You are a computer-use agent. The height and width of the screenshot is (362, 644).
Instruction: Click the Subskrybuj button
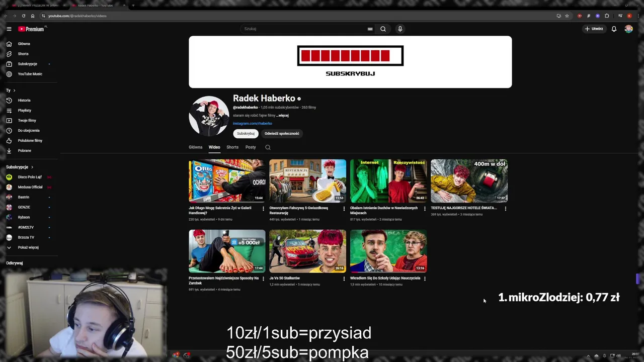pos(246,133)
